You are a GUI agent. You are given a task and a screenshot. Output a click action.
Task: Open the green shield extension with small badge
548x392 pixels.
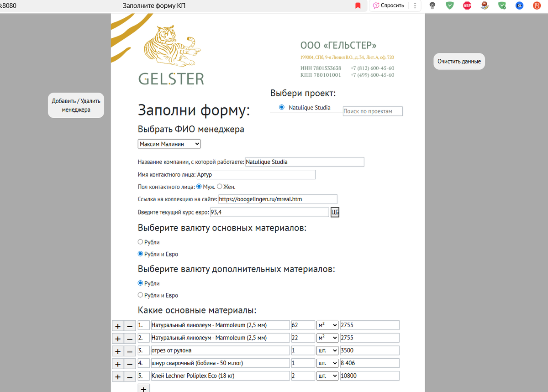[502, 5]
